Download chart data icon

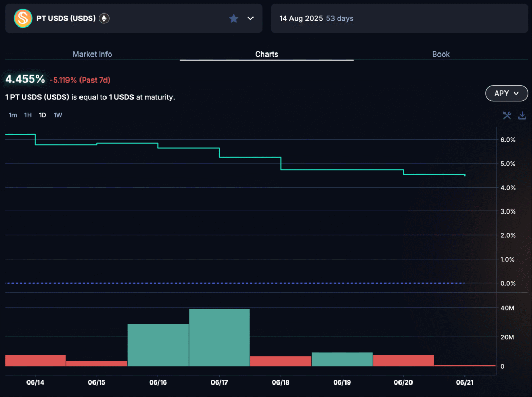[522, 115]
